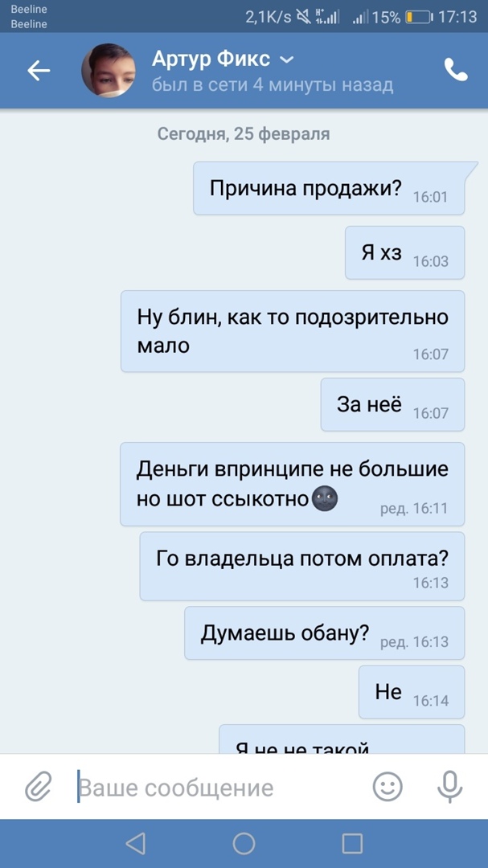Open Артур Фикс profile avatar
Viewport: 488px width, 868px height.
[109, 70]
